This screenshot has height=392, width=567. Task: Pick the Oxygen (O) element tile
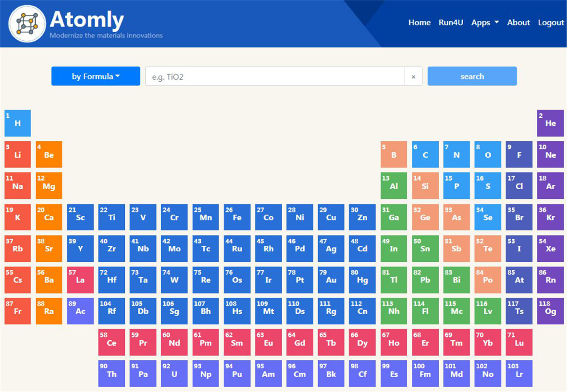(488, 155)
